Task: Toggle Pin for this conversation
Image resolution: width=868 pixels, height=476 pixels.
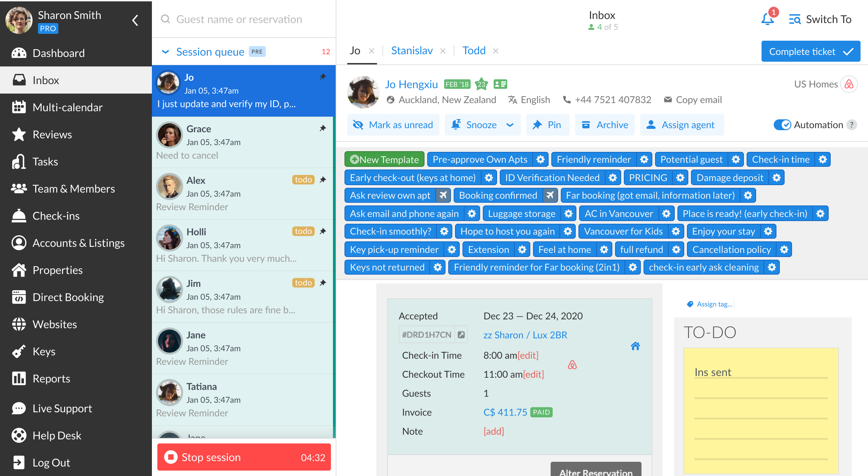Action: coord(547,125)
